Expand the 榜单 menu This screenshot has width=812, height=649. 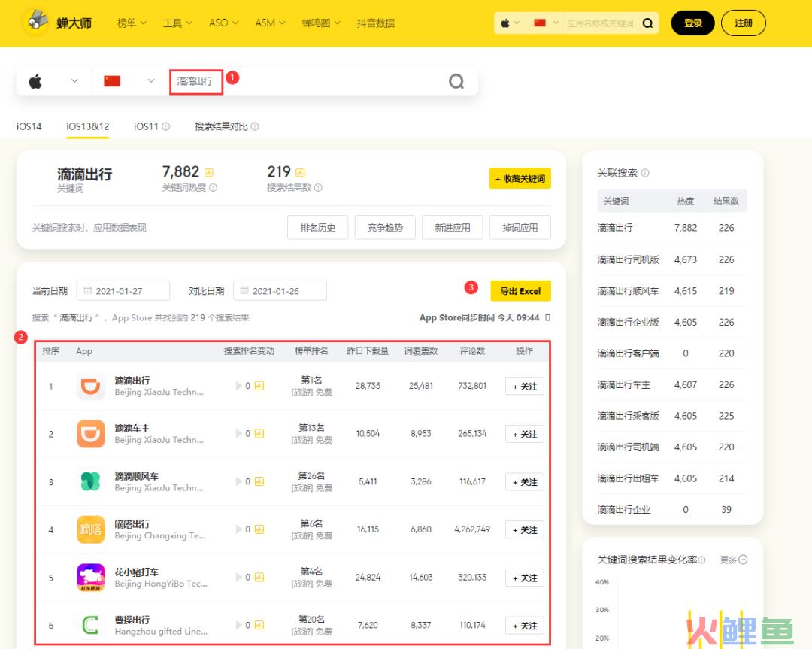point(132,23)
